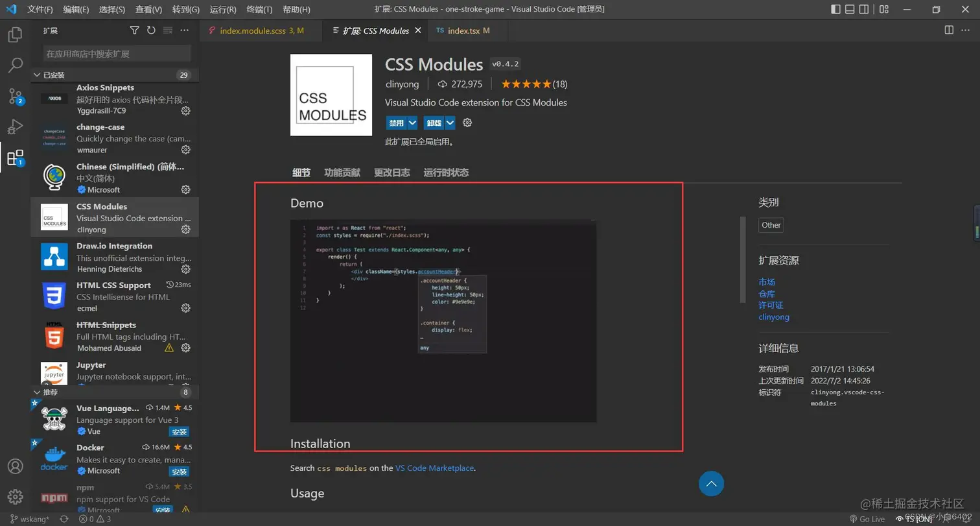Open editor more actions ellipsis menu

966,30
